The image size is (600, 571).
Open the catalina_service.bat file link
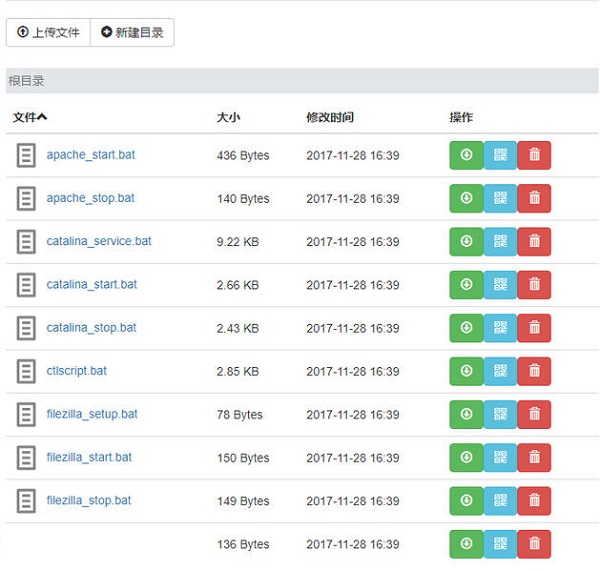[x=99, y=241]
